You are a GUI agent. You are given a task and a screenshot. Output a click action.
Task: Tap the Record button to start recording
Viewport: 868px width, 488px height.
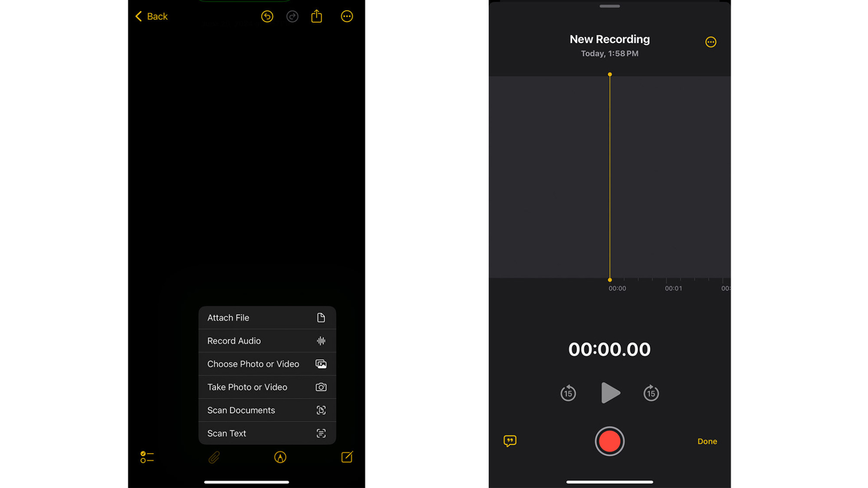[609, 441]
